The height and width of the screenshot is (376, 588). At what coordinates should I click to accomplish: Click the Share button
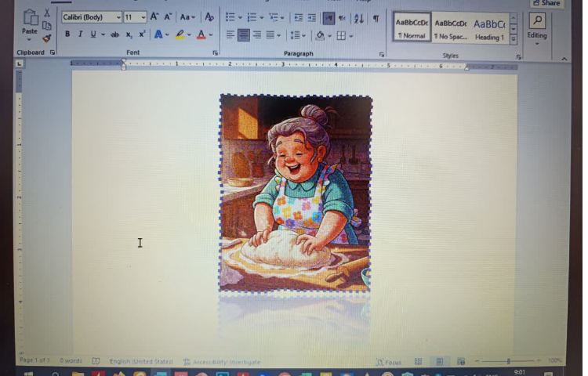click(x=546, y=3)
